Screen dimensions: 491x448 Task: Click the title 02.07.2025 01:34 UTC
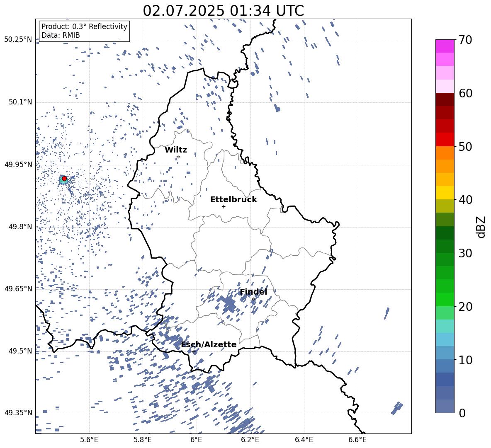pyautogui.click(x=223, y=11)
